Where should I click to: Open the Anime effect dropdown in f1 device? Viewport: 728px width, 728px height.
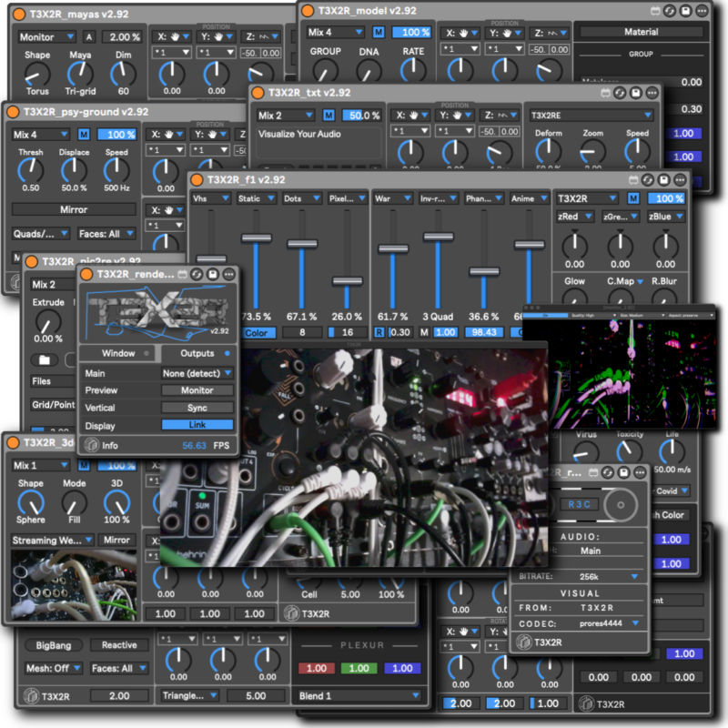[530, 198]
